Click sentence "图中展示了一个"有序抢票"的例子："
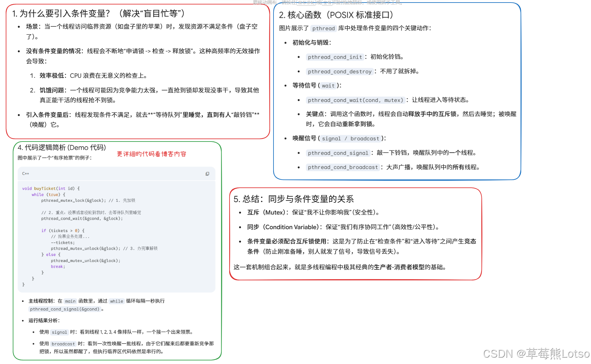 point(55,158)
